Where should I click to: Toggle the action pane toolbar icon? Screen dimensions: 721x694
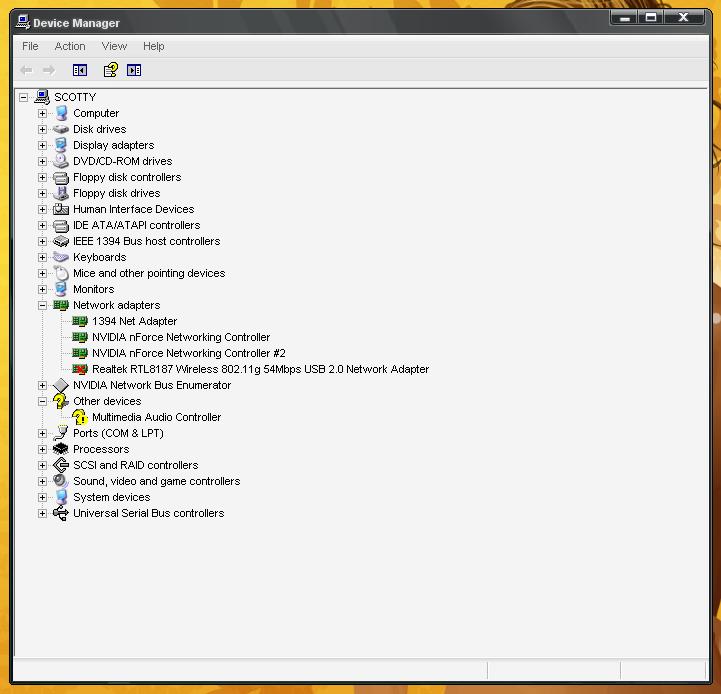134,70
